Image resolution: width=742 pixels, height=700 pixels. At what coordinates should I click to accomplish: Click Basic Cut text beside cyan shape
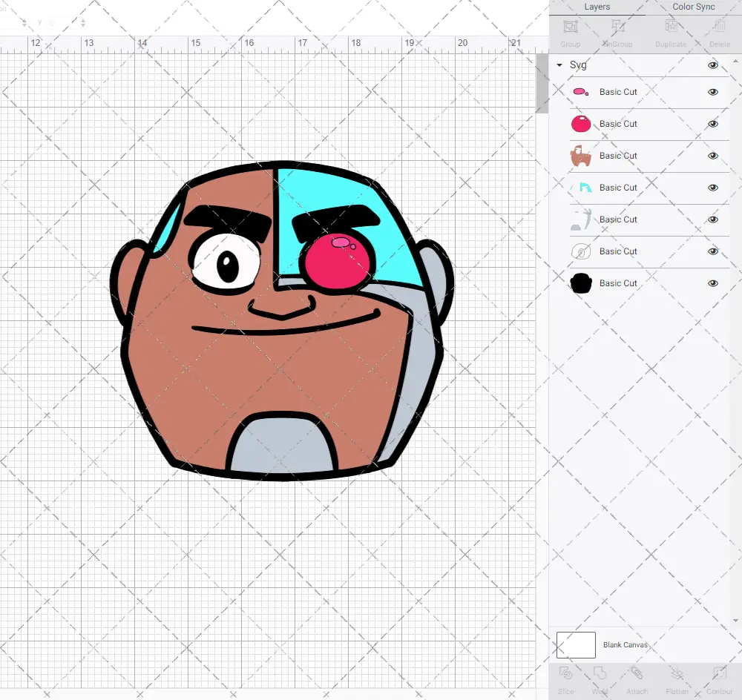[618, 188]
